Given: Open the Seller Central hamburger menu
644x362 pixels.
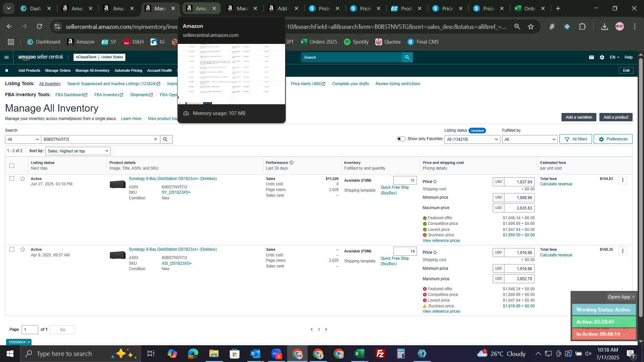Looking at the screenshot, I should tap(6, 57).
